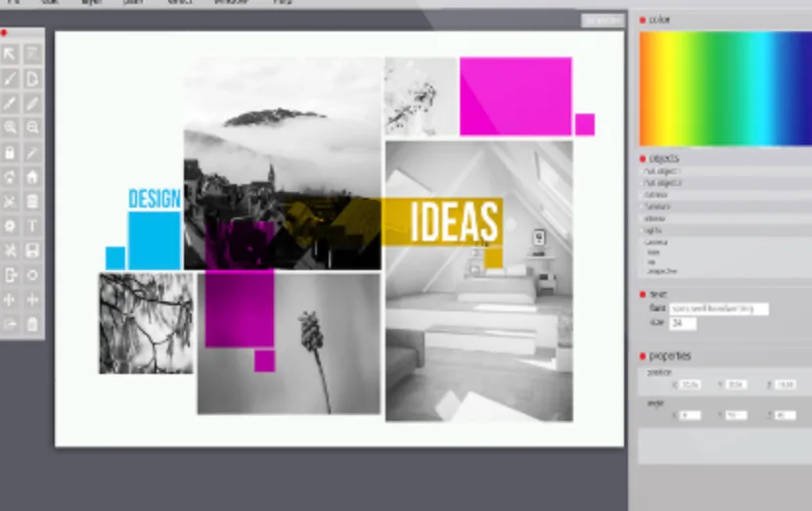This screenshot has width=812, height=511.
Task: Click the position Z value field
Action: (785, 385)
